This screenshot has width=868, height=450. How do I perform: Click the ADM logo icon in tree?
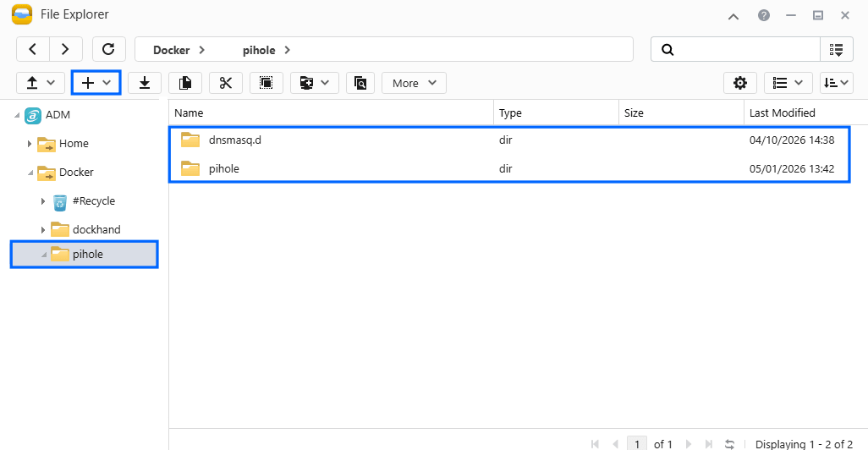click(33, 115)
